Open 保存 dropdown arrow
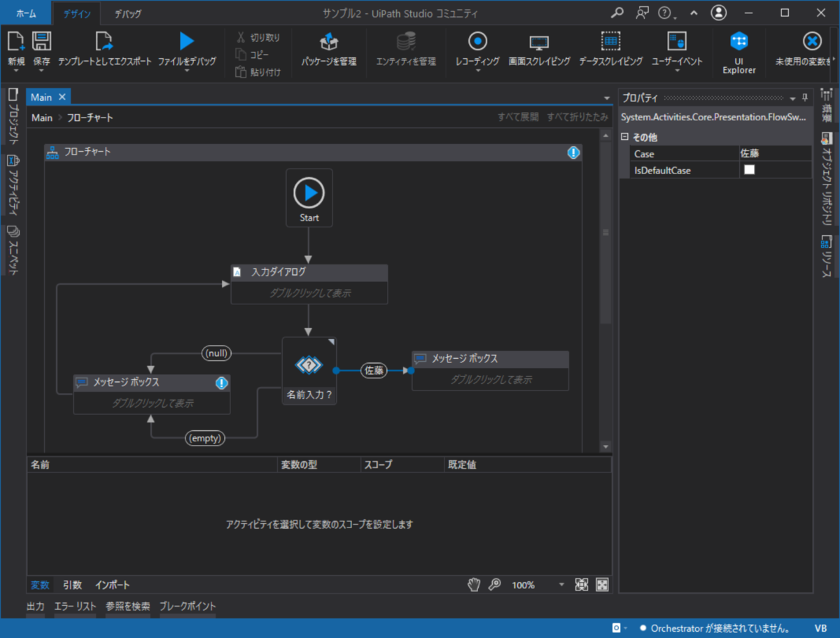The width and height of the screenshot is (840, 638). [42, 71]
